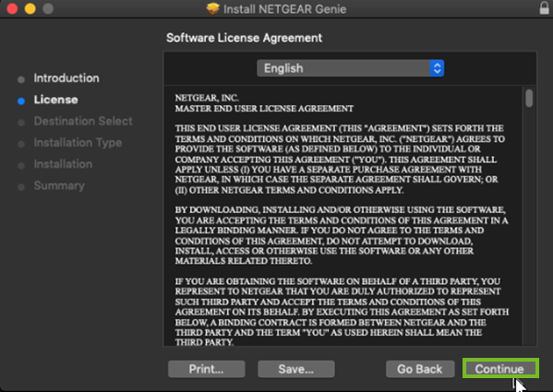
Task: Select the Installation step
Action: click(x=63, y=164)
